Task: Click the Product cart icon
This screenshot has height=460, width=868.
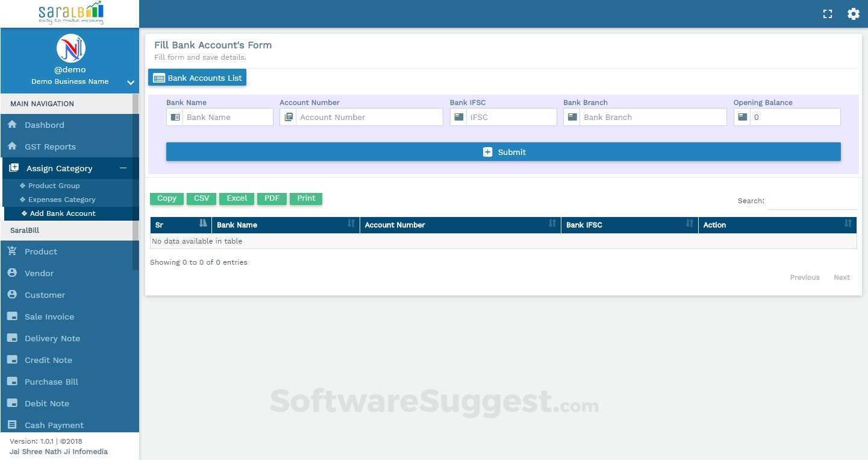Action: coord(12,251)
